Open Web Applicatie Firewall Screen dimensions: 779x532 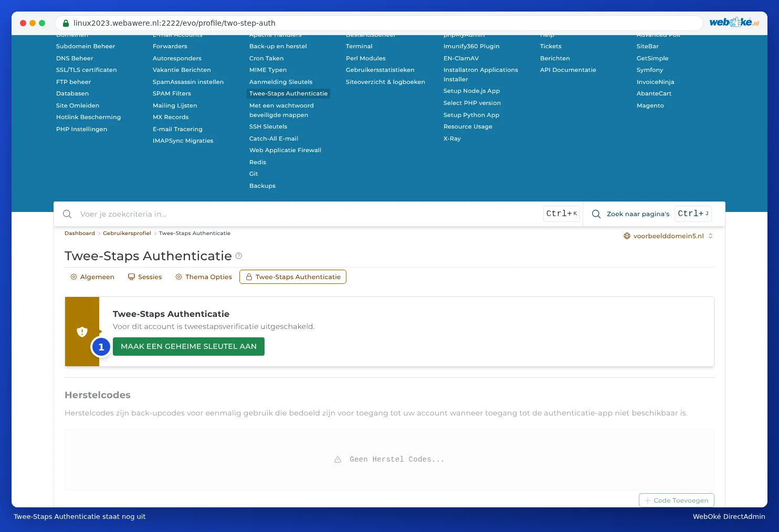pos(285,150)
